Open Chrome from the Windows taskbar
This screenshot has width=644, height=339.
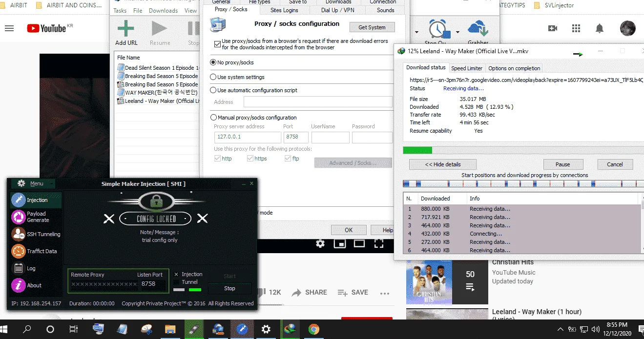tap(313, 329)
